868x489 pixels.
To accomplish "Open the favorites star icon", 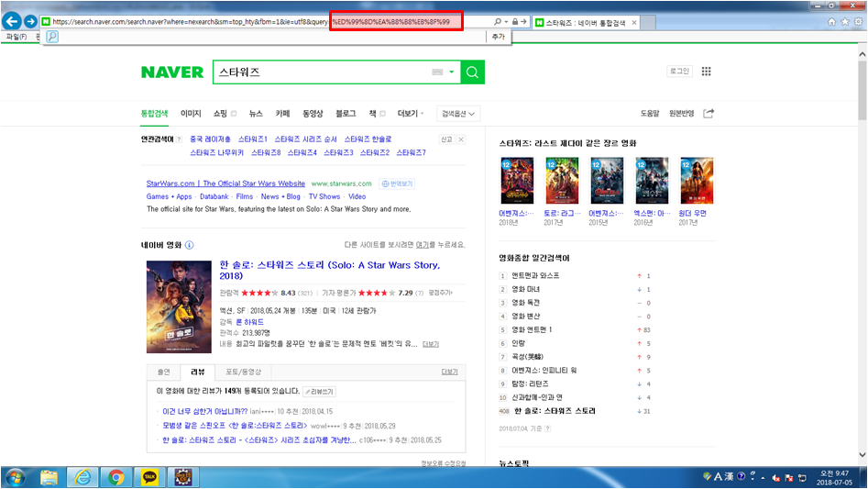I will click(845, 22).
